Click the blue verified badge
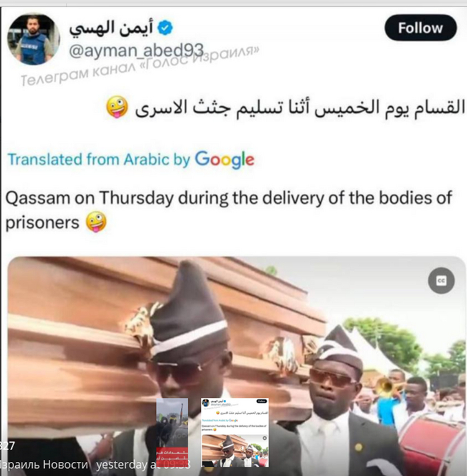Image resolution: width=467 pixels, height=476 pixels. (x=165, y=28)
